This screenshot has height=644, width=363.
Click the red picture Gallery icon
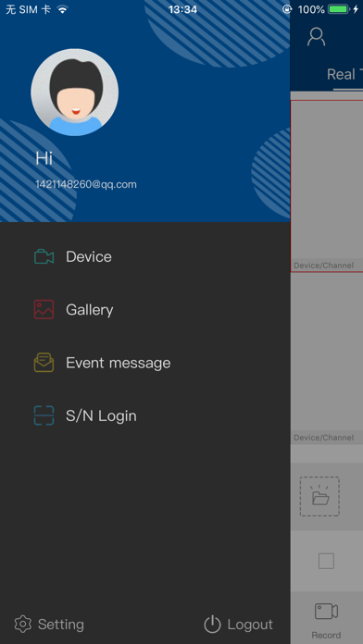(44, 309)
